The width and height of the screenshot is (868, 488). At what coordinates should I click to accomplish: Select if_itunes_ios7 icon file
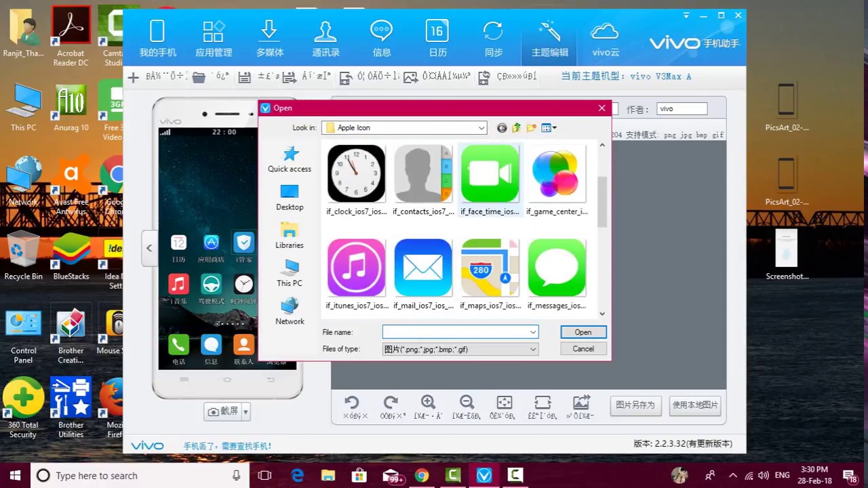356,274
